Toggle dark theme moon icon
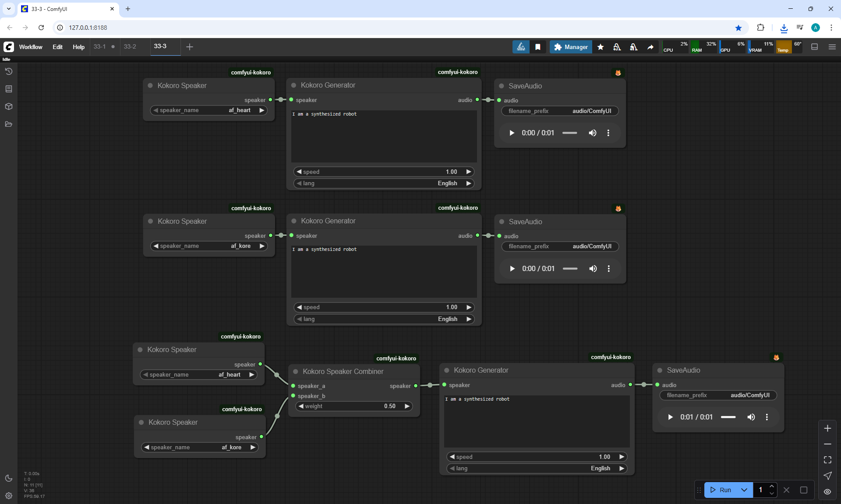841x504 pixels. point(8,478)
